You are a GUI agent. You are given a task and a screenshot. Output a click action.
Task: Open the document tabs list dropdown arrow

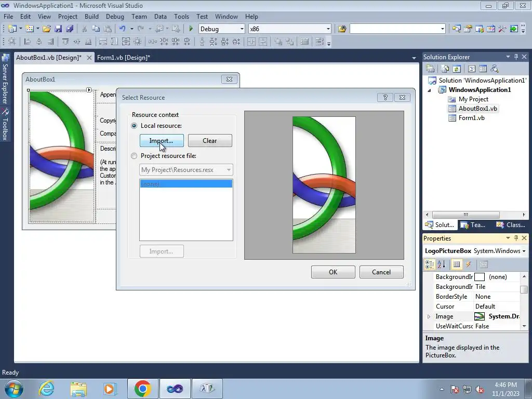coord(414,58)
